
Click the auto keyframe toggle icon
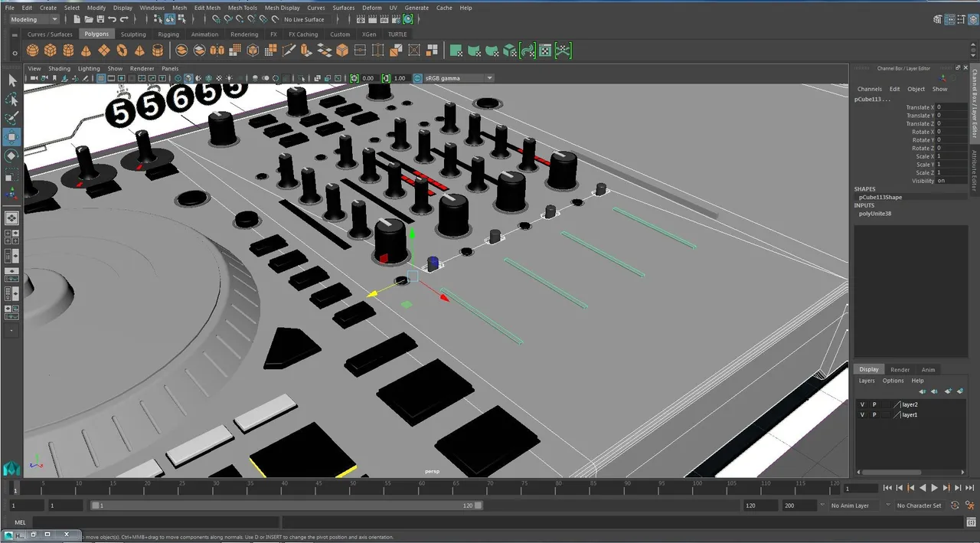coord(955,505)
